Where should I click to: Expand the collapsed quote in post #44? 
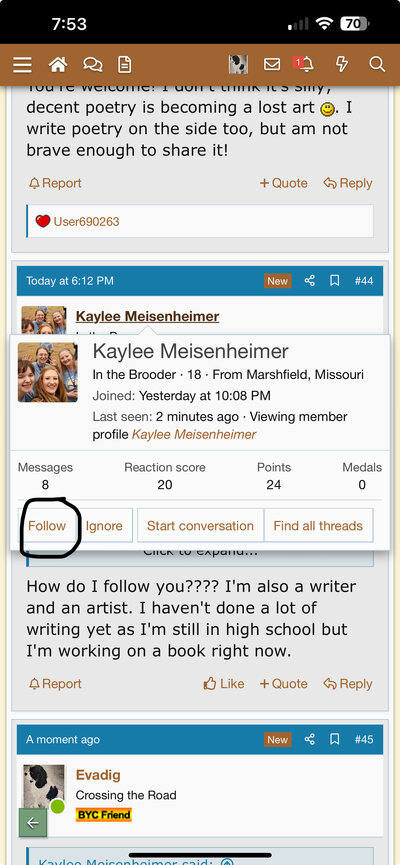(x=200, y=553)
